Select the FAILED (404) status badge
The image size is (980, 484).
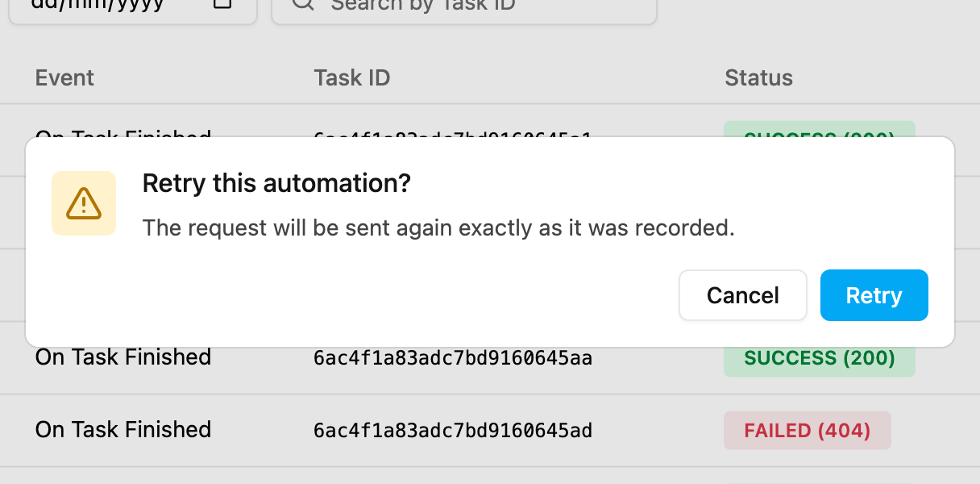coord(808,431)
